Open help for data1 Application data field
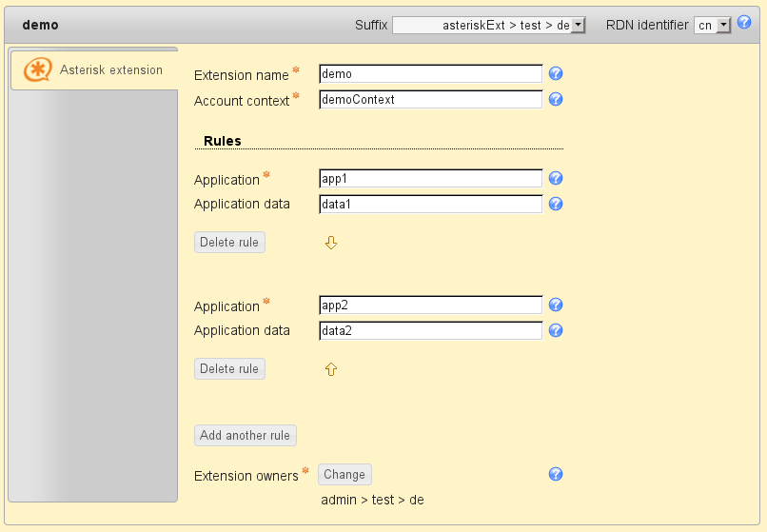767x532 pixels. click(557, 204)
